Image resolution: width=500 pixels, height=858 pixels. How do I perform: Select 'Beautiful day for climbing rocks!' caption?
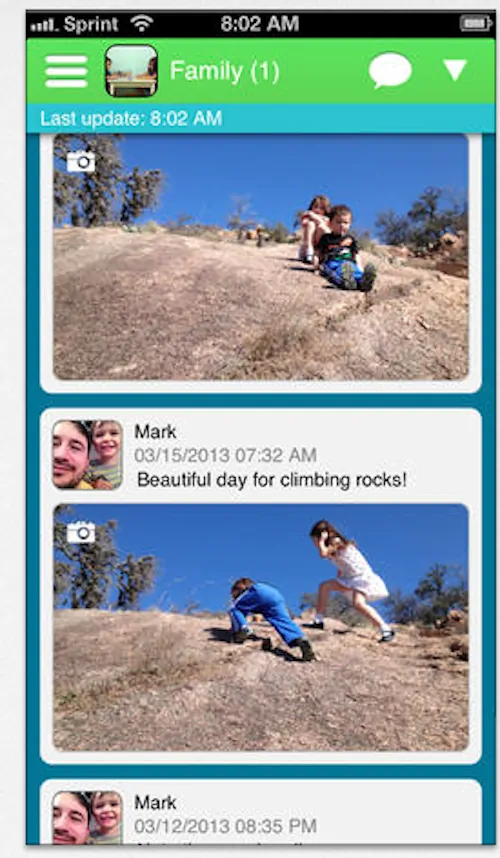click(x=272, y=480)
